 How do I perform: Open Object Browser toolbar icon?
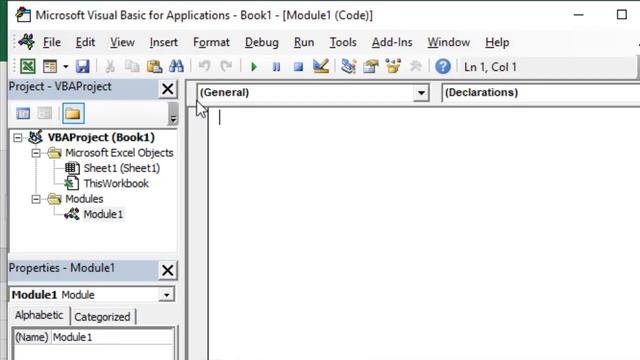tap(393, 66)
